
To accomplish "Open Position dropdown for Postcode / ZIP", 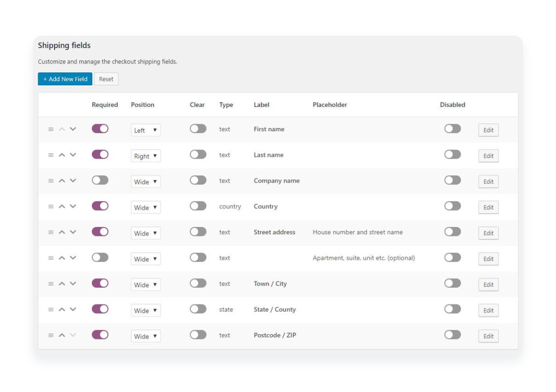I will point(145,336).
